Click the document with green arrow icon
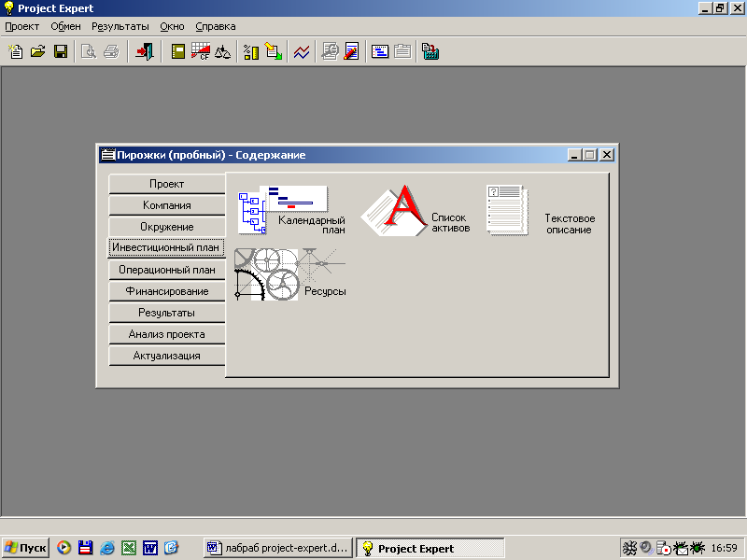The width and height of the screenshot is (747, 560). pos(273,51)
